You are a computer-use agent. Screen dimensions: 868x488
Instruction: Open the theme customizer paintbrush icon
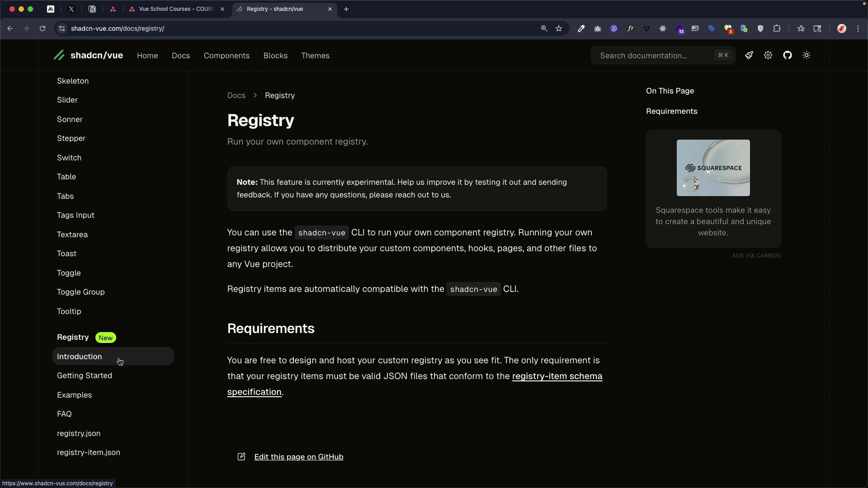click(x=749, y=55)
